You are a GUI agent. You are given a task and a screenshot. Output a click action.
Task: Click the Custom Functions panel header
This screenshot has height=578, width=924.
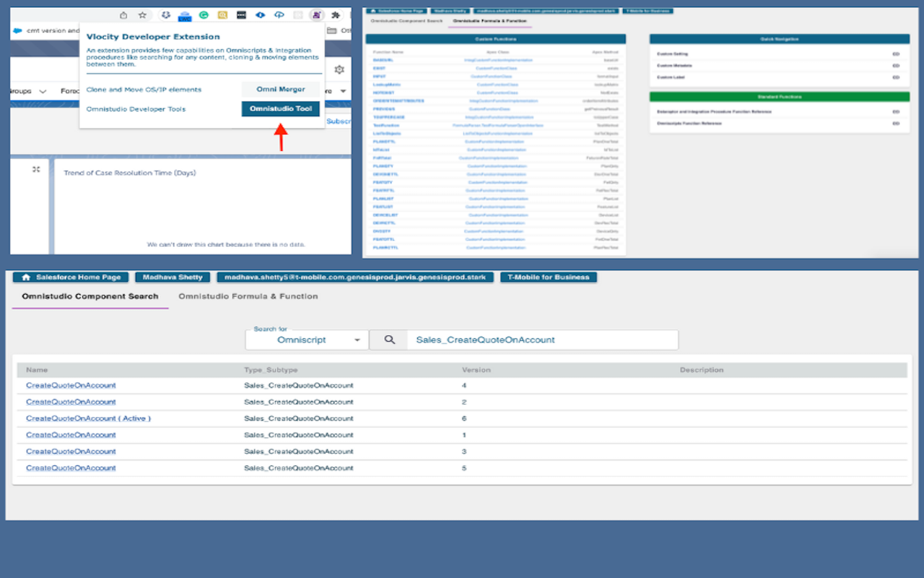click(495, 39)
